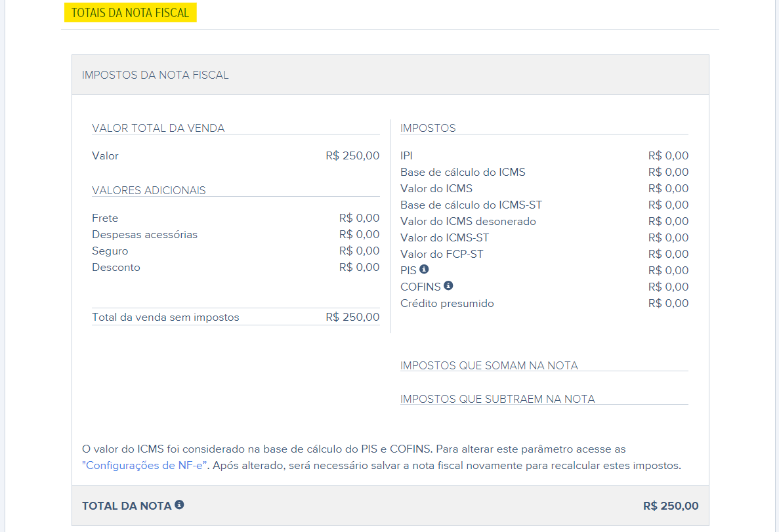The image size is (779, 532).
Task: Click the IMPOSTOS section heading
Action: click(x=428, y=128)
